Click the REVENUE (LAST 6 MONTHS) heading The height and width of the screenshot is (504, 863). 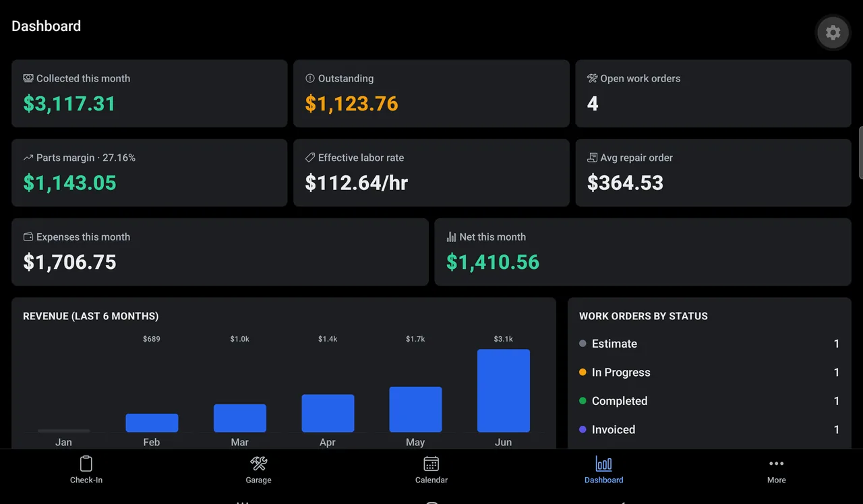tap(91, 316)
